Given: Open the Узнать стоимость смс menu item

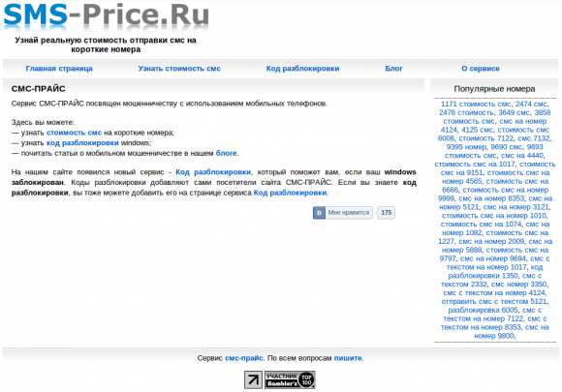Looking at the screenshot, I should click(179, 69).
